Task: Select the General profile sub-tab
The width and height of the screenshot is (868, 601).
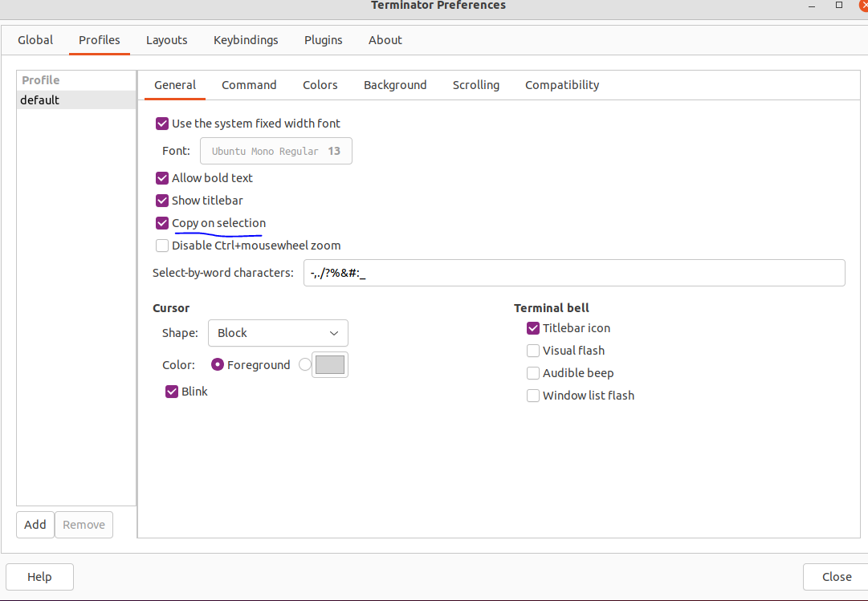Action: (175, 85)
